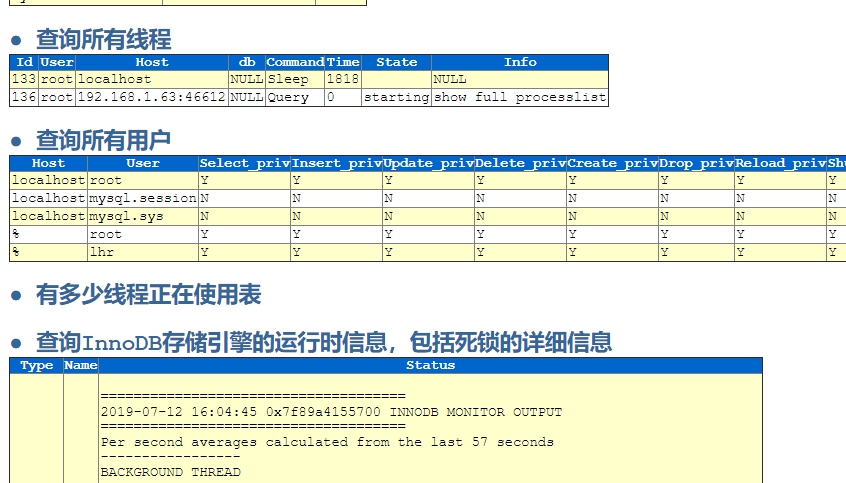Click the INNODB MONITOR OUTPUT timestamp line
846x483 pixels.
coord(331,412)
